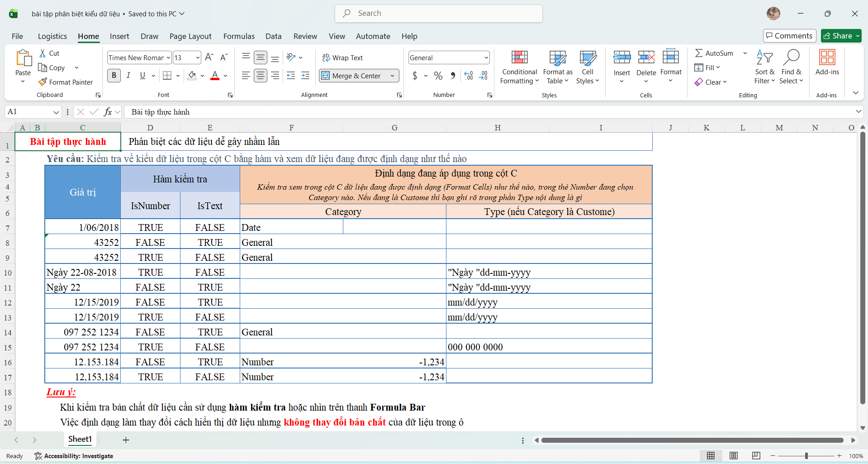868x464 pixels.
Task: Switch to Page Break Preview view
Action: pos(756,456)
